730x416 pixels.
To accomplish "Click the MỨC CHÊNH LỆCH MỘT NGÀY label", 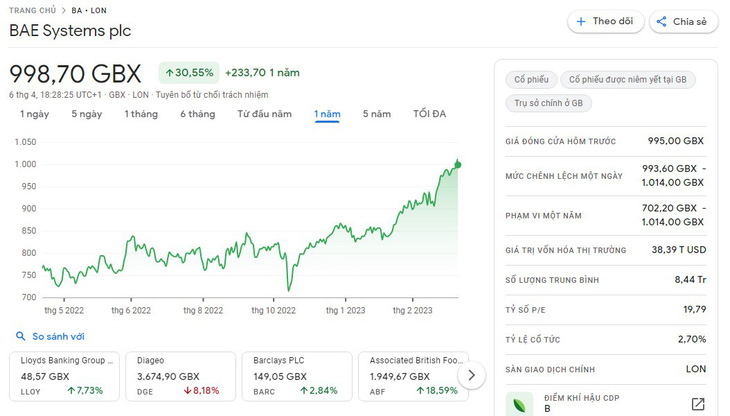I will click(x=564, y=176).
